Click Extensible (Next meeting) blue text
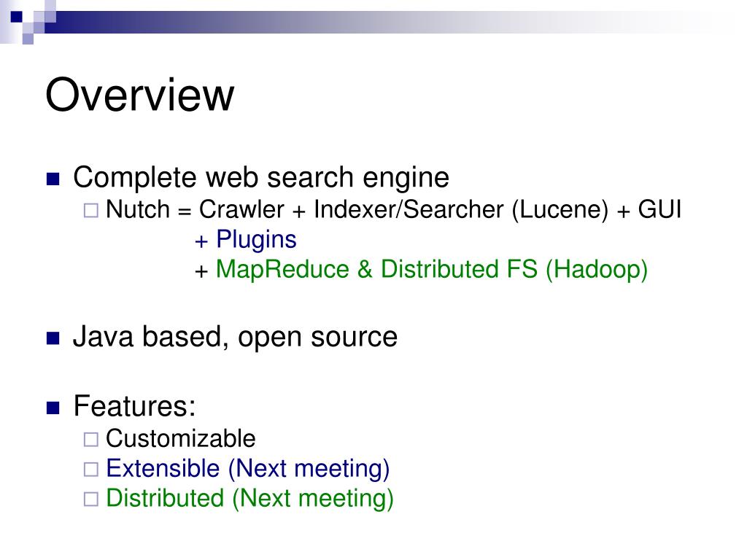Screen dimensions: 747x560 click(x=248, y=469)
